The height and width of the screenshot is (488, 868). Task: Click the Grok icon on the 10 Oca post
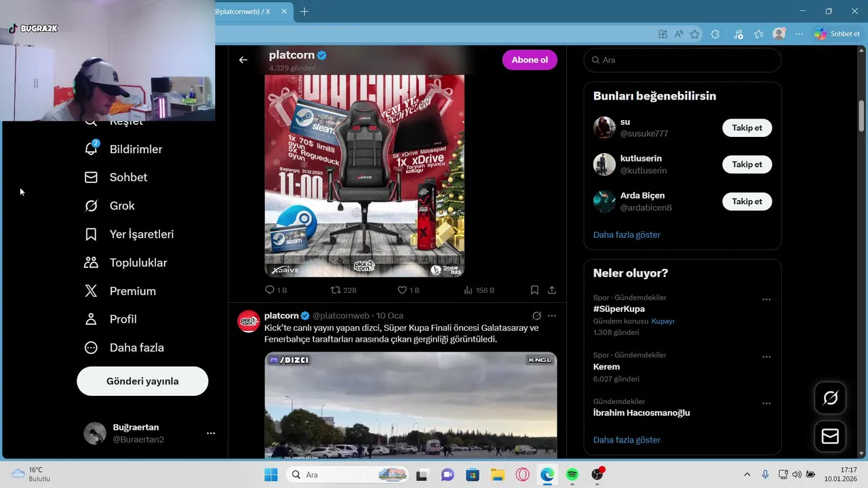coord(536,316)
